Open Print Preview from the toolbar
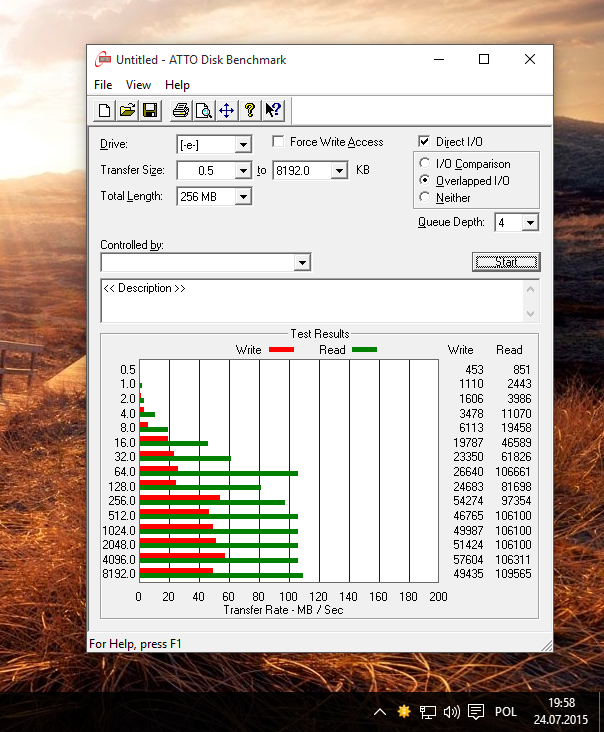Image resolution: width=604 pixels, height=732 pixels. click(203, 110)
